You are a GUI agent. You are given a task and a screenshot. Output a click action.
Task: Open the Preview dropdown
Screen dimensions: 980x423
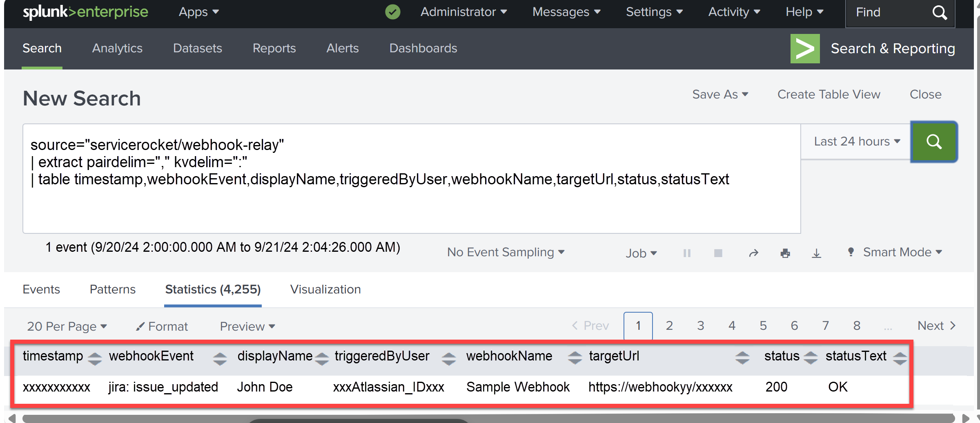click(247, 326)
